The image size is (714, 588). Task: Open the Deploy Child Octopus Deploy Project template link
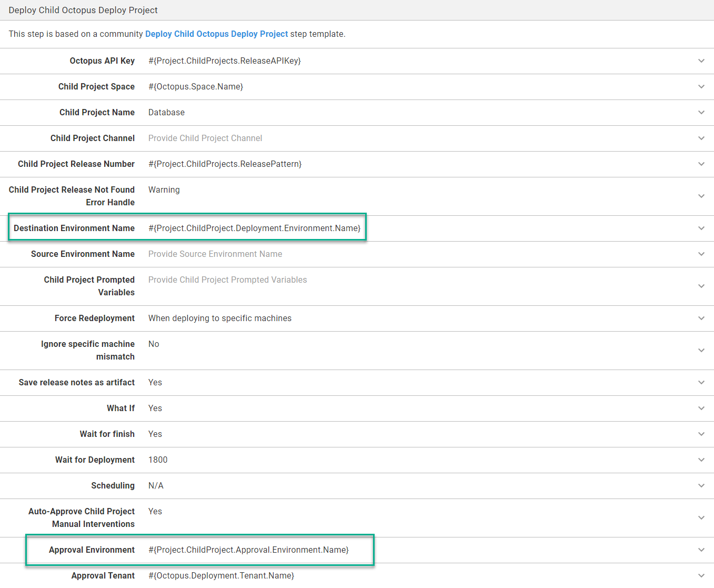(x=216, y=34)
